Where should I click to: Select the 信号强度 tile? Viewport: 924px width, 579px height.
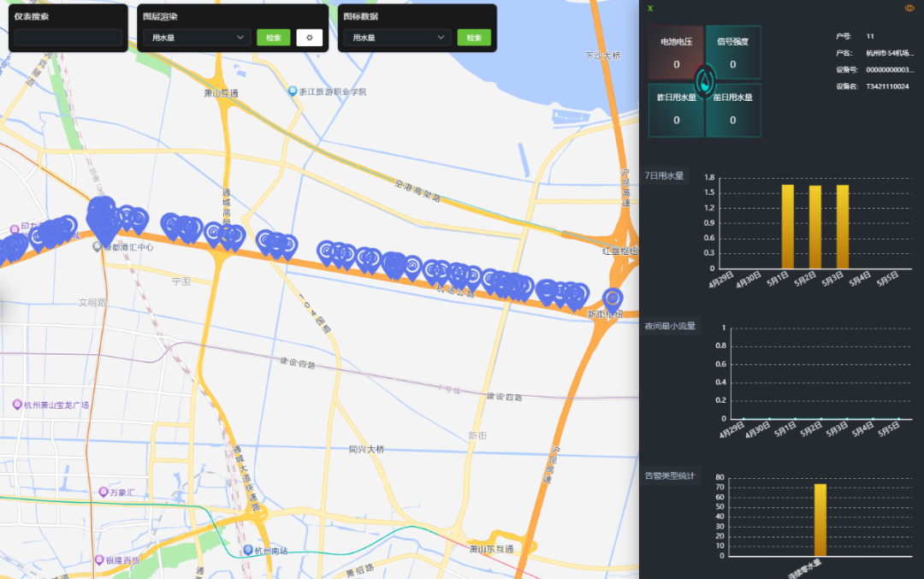[x=733, y=53]
